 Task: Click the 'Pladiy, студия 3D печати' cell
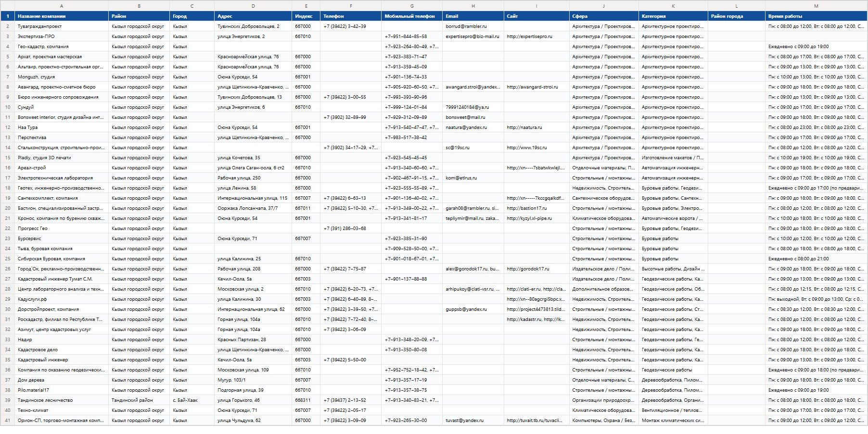click(62, 158)
